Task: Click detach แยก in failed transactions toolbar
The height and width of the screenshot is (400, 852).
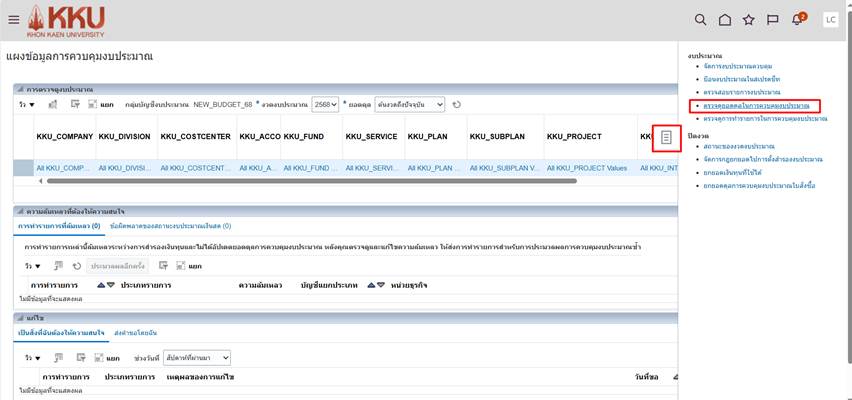Action: point(189,266)
